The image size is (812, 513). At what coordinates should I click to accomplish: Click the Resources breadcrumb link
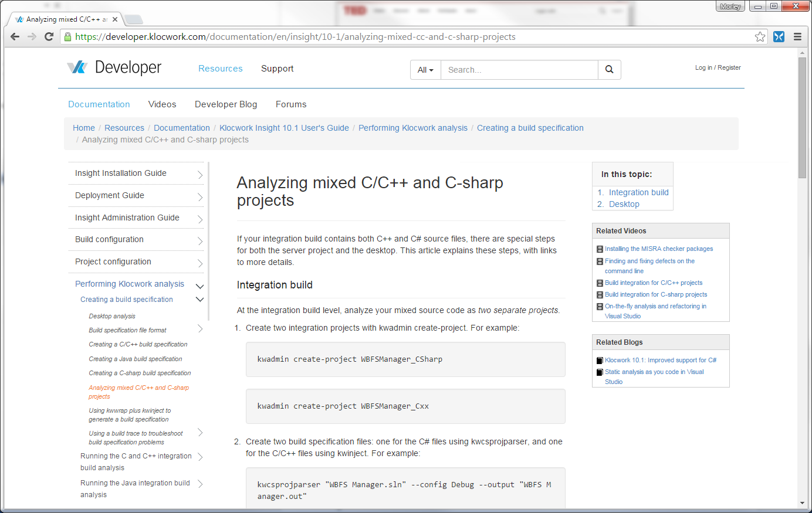click(124, 128)
